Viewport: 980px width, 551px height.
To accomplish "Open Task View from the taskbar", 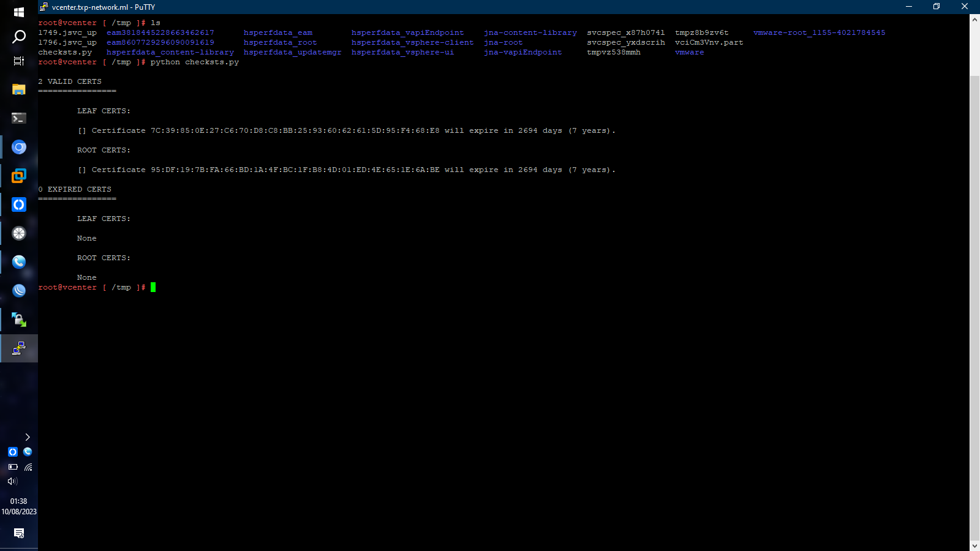I will click(19, 61).
